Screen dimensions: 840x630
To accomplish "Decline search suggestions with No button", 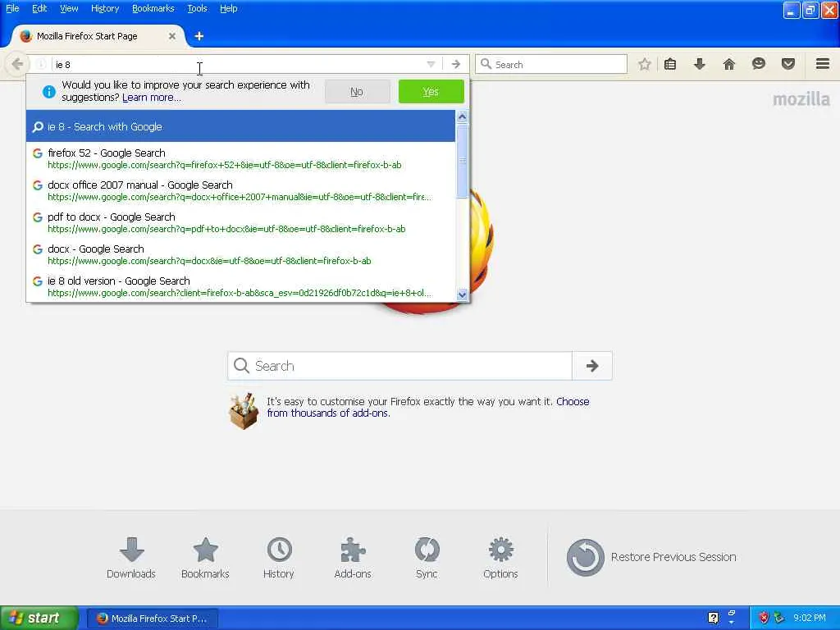I will tap(357, 92).
